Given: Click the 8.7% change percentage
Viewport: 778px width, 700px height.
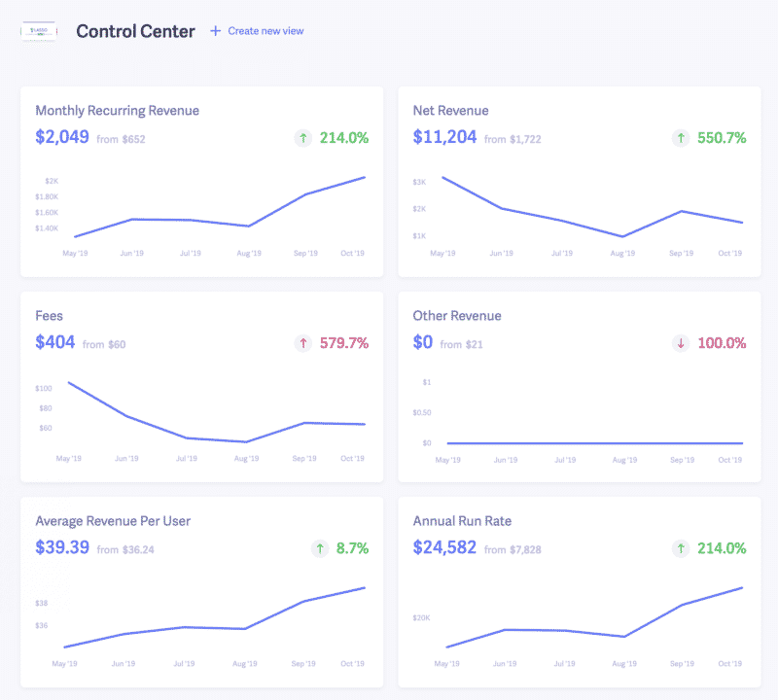Looking at the screenshot, I should (x=352, y=548).
